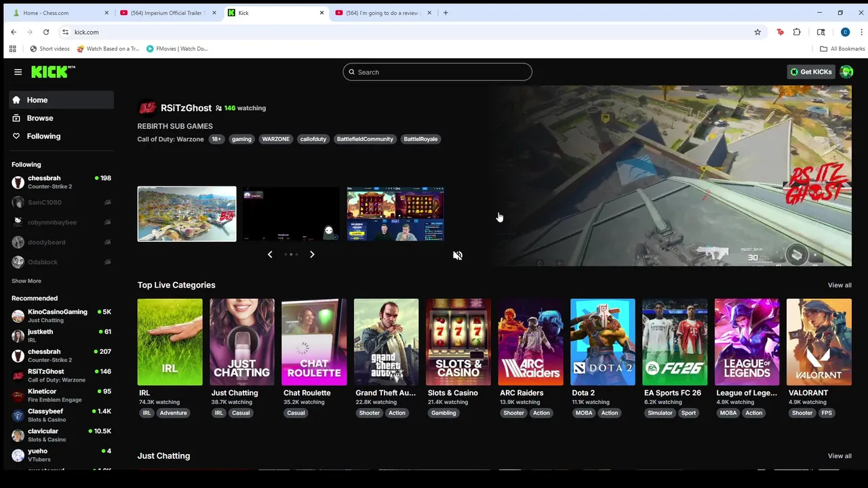868x488 pixels.
Task: Open the ARC Raiders category card
Action: (x=530, y=342)
